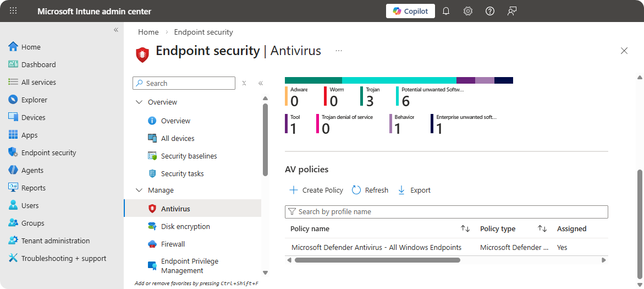Sort by Policy type column
The image size is (644, 289).
click(542, 228)
